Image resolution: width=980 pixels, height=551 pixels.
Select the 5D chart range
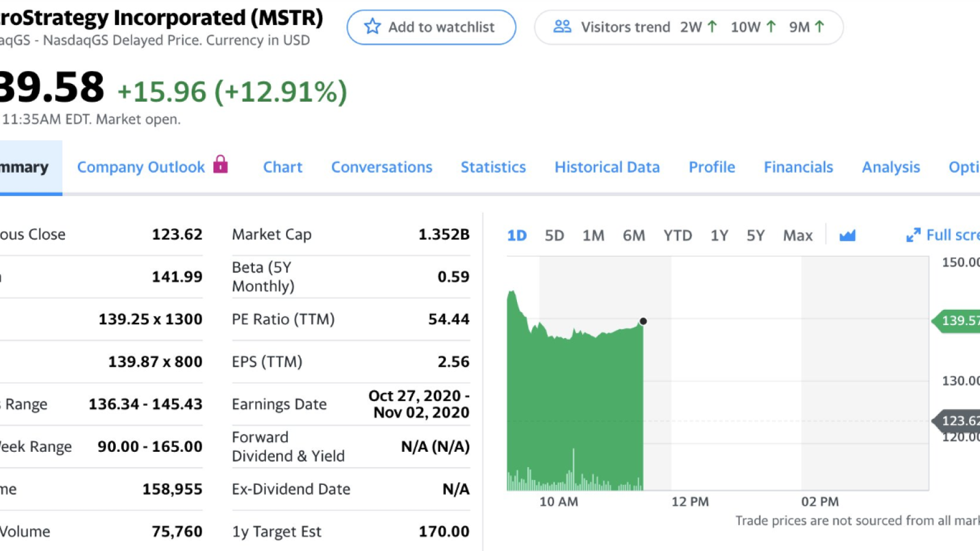(x=554, y=236)
